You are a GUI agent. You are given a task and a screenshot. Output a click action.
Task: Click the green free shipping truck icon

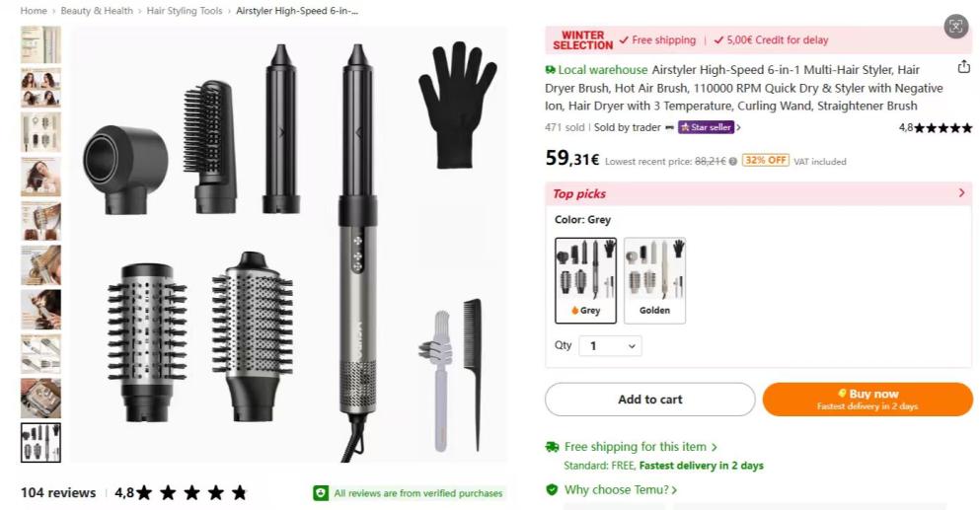click(x=552, y=447)
